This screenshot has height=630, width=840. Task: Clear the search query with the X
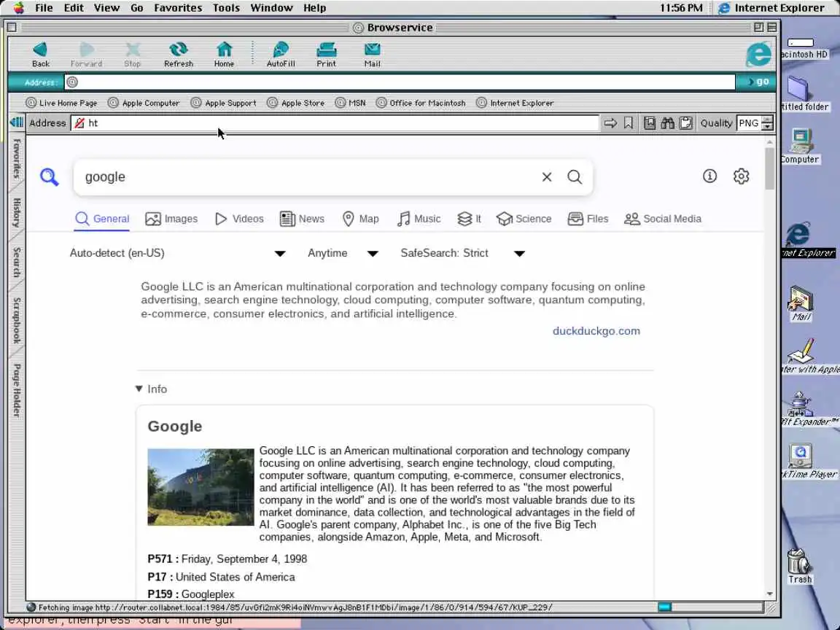click(546, 176)
